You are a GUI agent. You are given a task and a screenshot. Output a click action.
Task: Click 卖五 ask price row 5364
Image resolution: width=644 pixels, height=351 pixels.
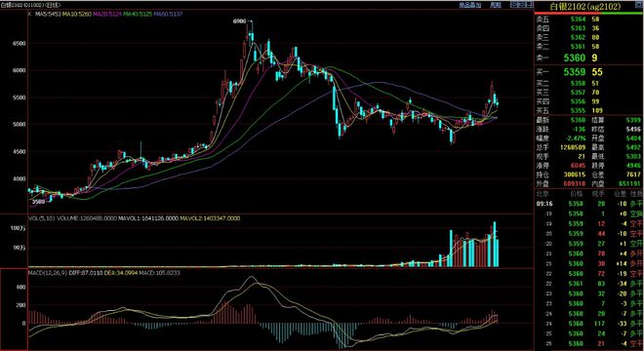[x=588, y=19]
